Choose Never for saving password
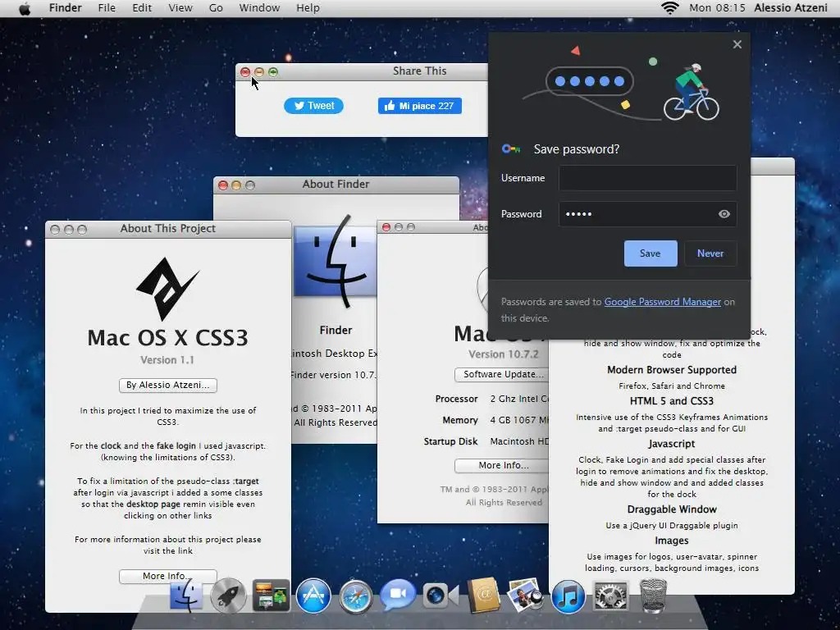This screenshot has height=630, width=840. pos(710,253)
